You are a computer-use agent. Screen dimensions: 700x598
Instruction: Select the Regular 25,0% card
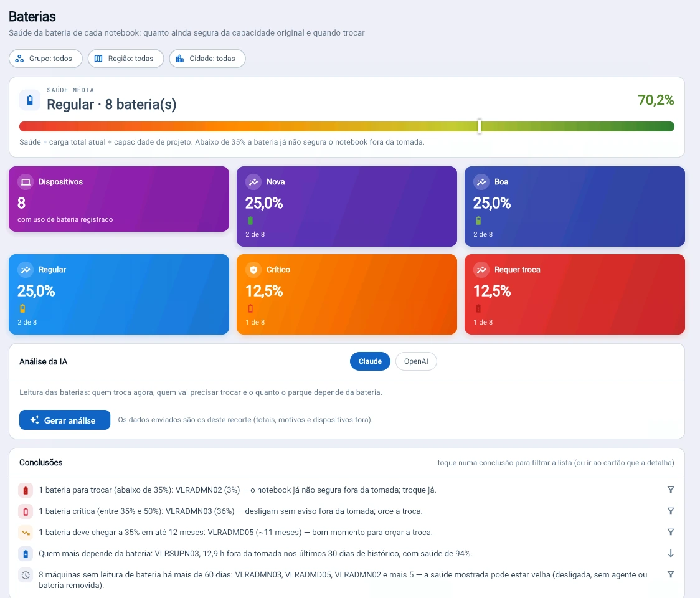click(119, 294)
